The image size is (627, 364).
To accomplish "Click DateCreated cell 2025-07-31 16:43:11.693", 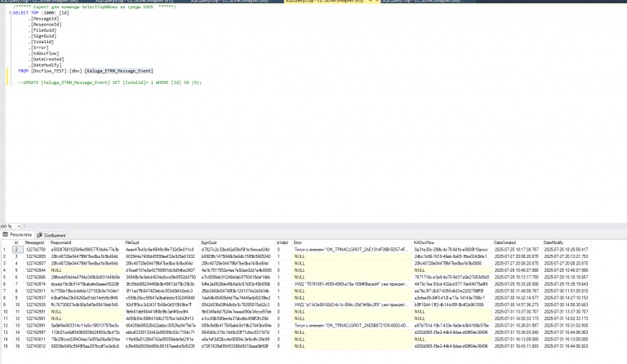I will pyautogui.click(x=517, y=346).
